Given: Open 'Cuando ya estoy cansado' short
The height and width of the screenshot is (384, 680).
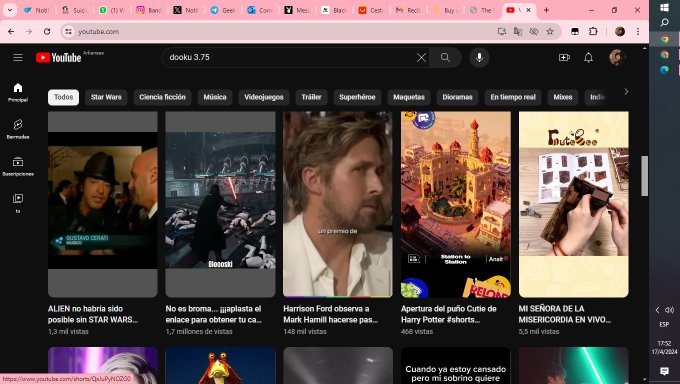Looking at the screenshot, I should pos(456,365).
